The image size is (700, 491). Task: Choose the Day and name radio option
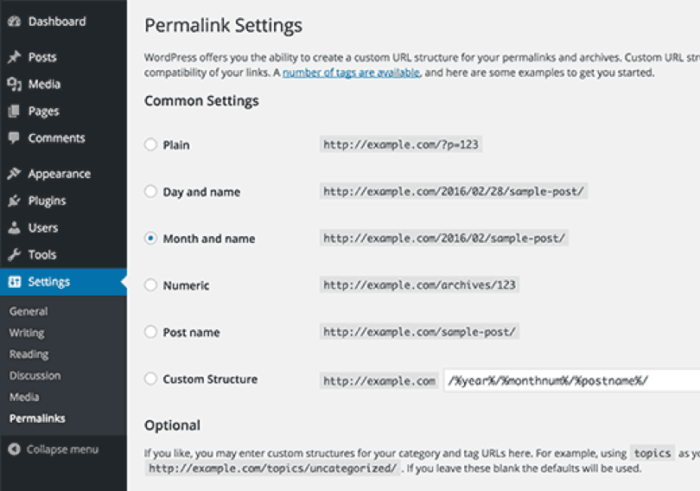click(x=151, y=192)
